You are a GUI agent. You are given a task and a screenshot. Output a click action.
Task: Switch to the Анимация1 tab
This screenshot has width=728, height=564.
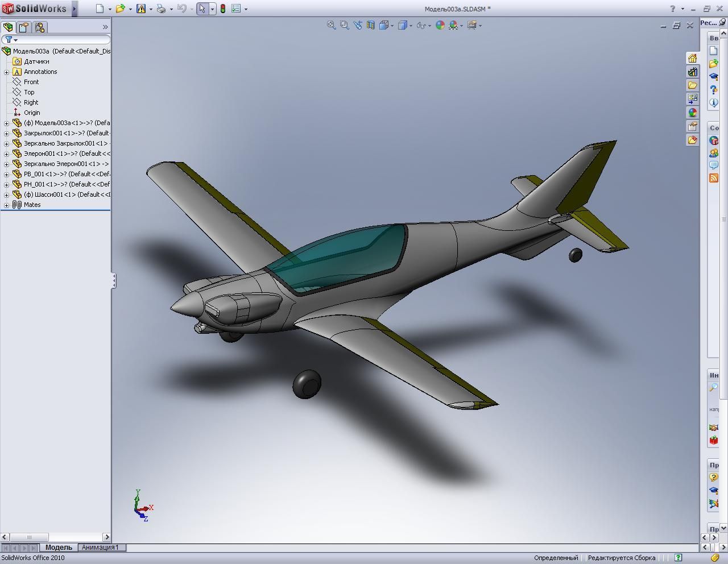(100, 548)
